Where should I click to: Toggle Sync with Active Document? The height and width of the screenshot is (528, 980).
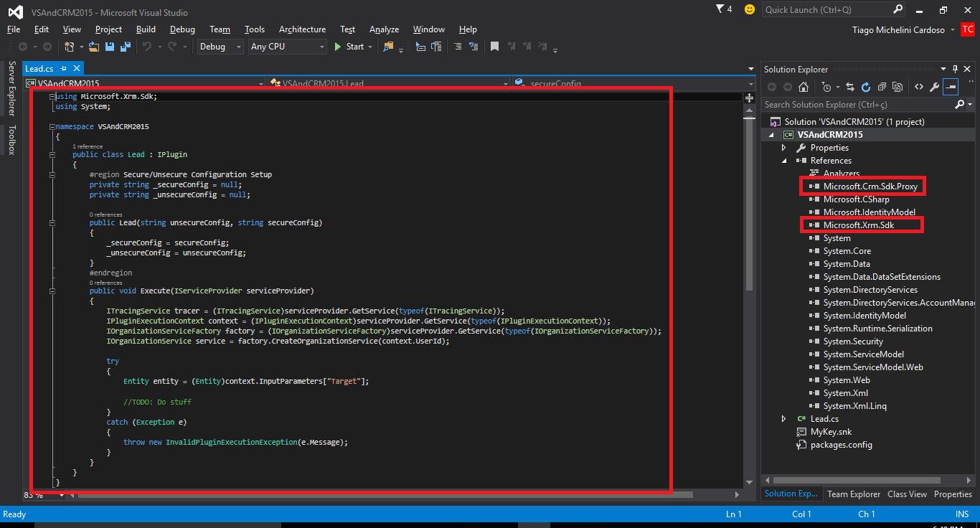(850, 87)
